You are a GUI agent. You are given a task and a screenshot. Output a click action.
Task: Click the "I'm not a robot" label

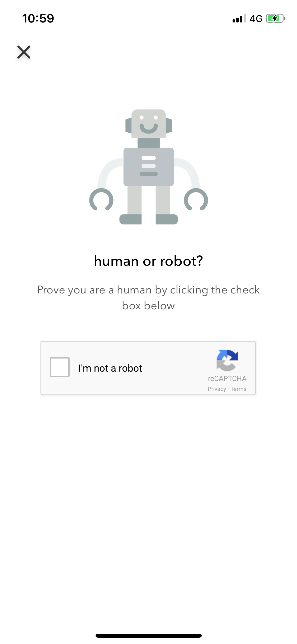coord(110,368)
